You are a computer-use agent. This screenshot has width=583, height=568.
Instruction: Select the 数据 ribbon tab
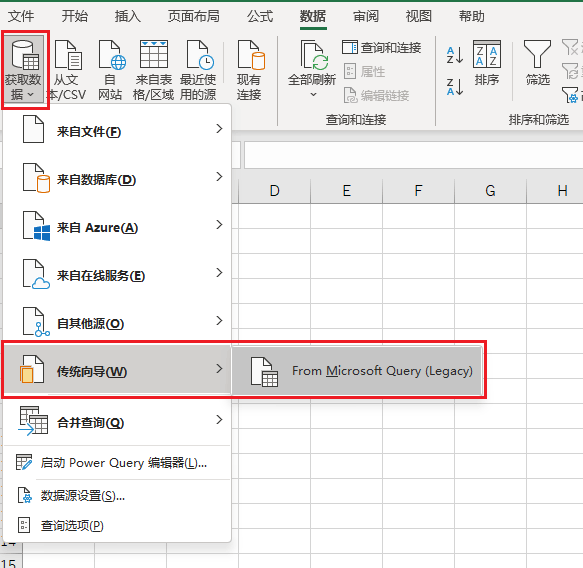[313, 16]
